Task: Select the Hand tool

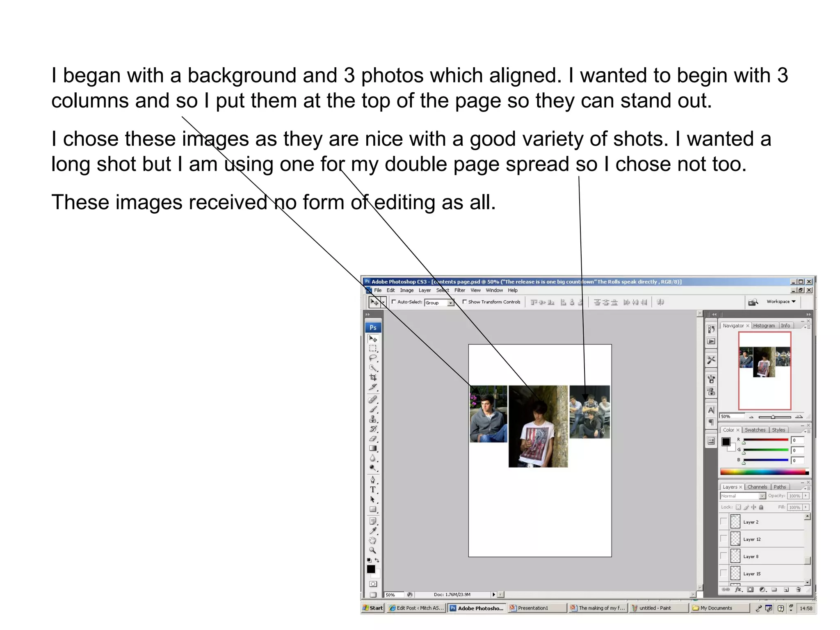Action: pos(373,541)
